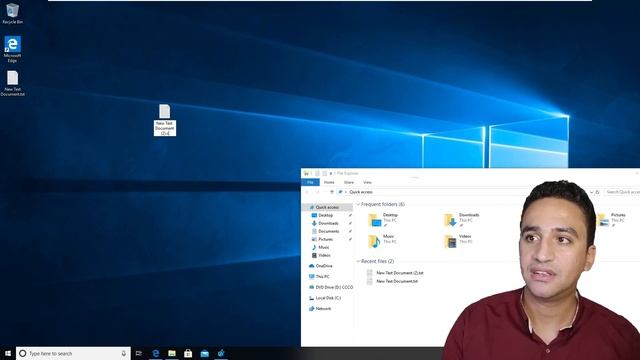Expand the breadcrumb chevron before Quick access
640x360 pixels.
(346, 192)
